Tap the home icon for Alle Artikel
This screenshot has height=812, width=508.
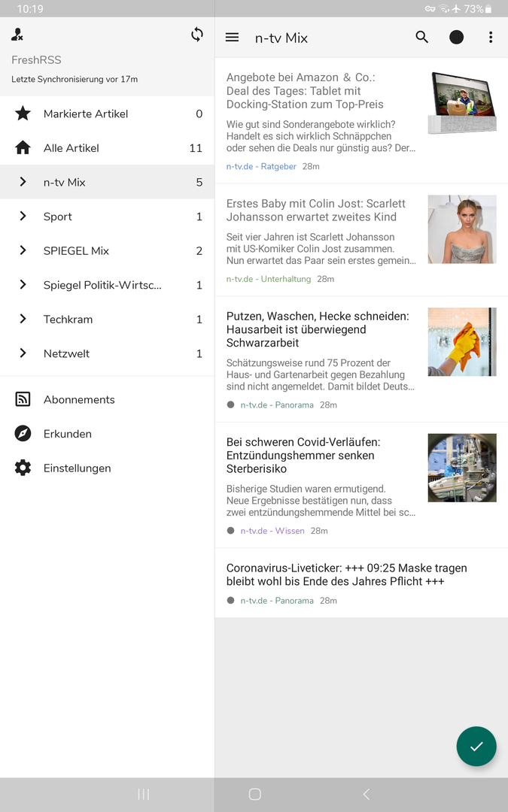[x=23, y=147]
